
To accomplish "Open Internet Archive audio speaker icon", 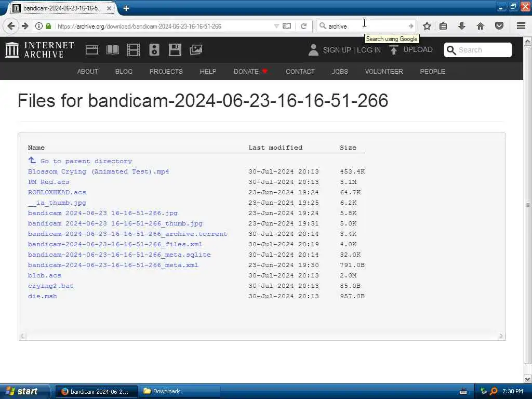I will point(154,50).
